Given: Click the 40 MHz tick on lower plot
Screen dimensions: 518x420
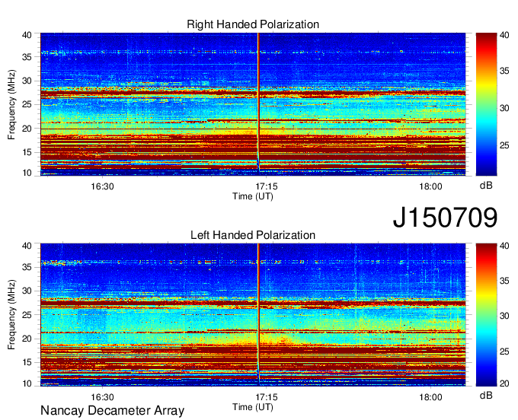Looking at the screenshot, I should click(x=27, y=246).
